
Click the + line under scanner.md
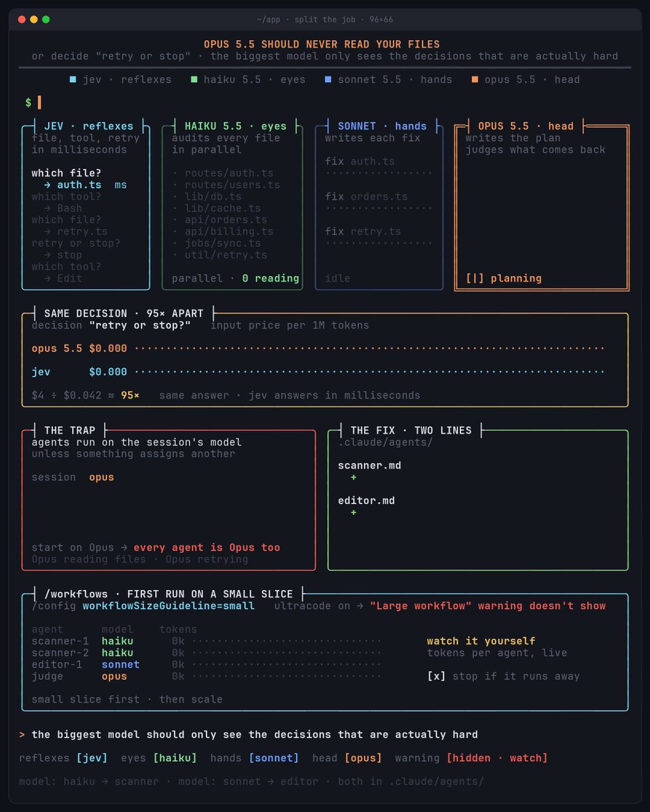click(353, 478)
